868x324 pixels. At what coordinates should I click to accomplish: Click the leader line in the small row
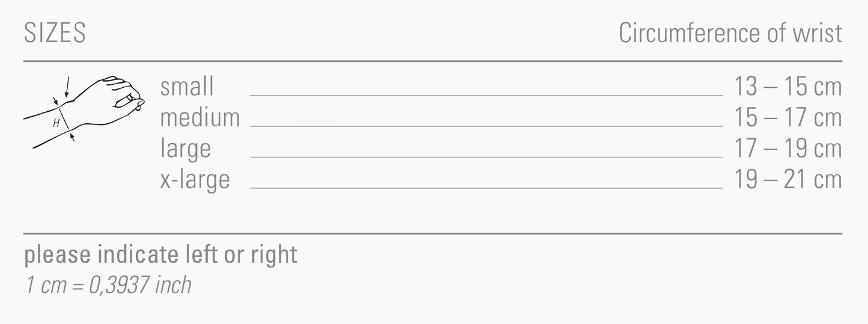(485, 95)
